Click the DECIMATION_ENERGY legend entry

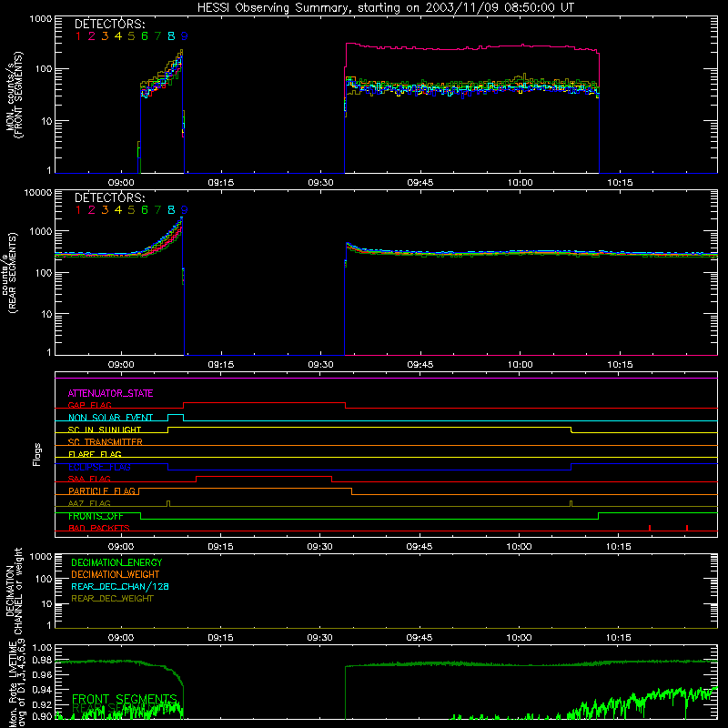pos(116,562)
